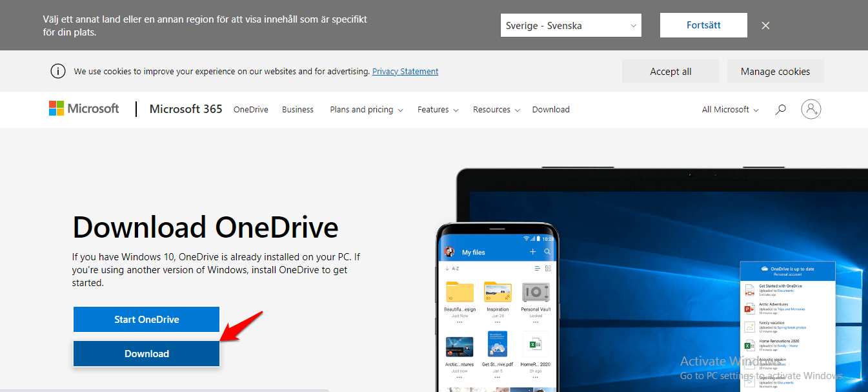Click the Personal Vault icon in phone image
The height and width of the screenshot is (392, 868).
[x=536, y=293]
